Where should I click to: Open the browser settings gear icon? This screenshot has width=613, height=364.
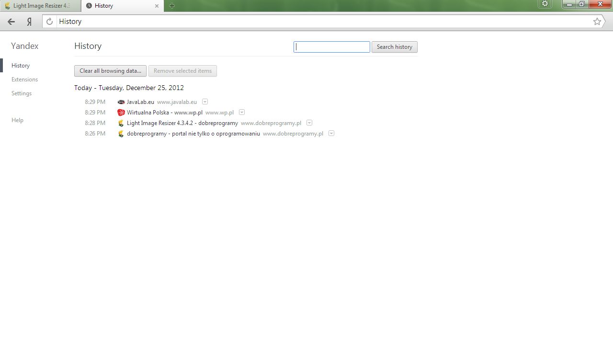pyautogui.click(x=545, y=4)
